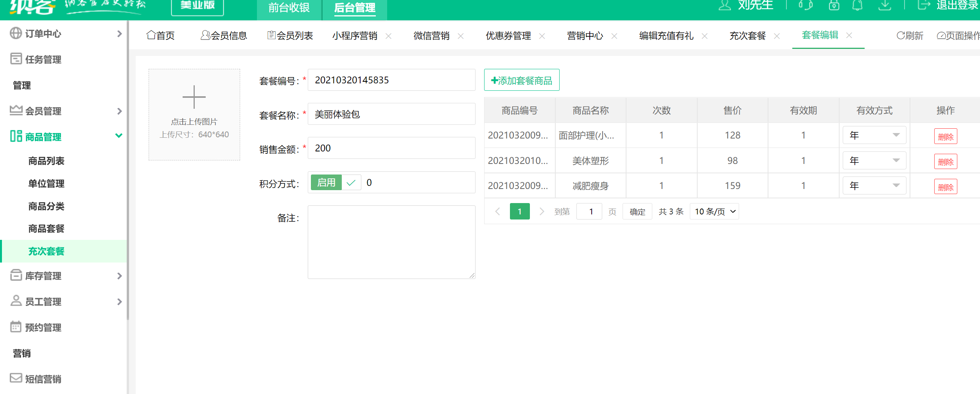Click the 添加套餐商品 button
Screen dimensions: 980x394
click(x=522, y=80)
